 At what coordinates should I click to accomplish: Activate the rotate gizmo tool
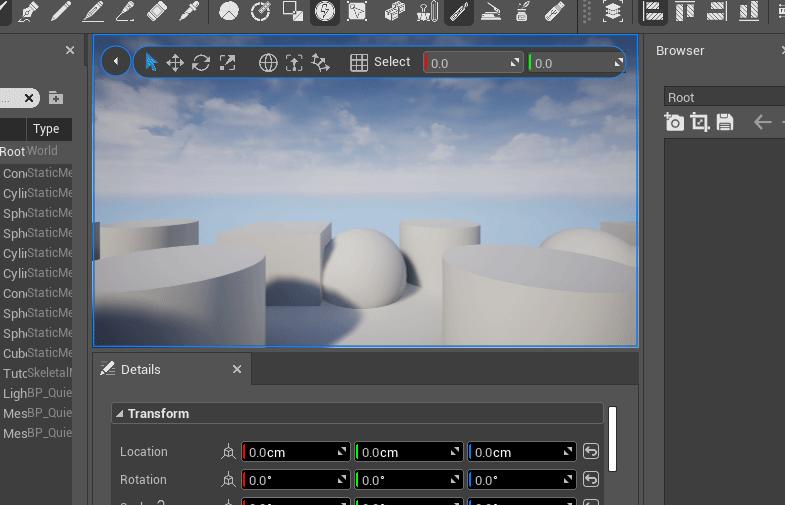point(201,62)
